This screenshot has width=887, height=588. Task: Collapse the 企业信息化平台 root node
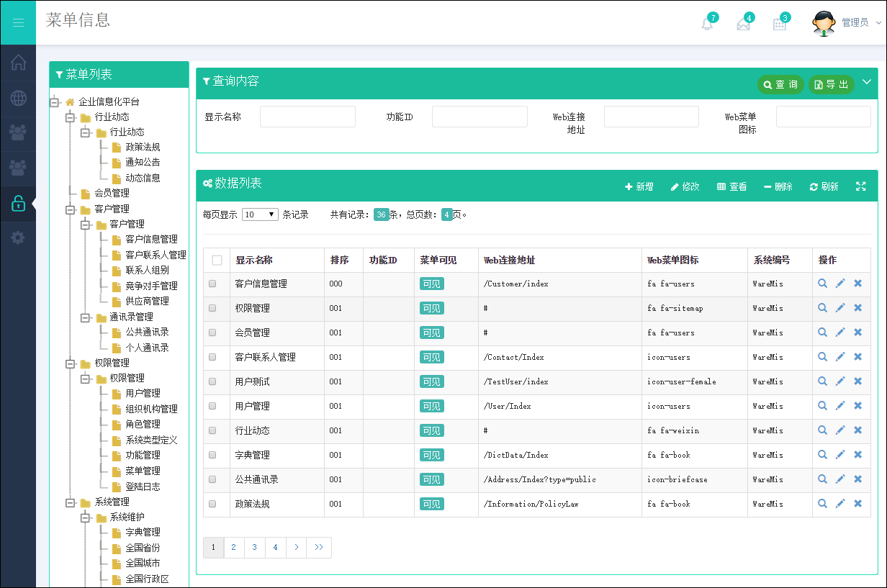pyautogui.click(x=54, y=102)
